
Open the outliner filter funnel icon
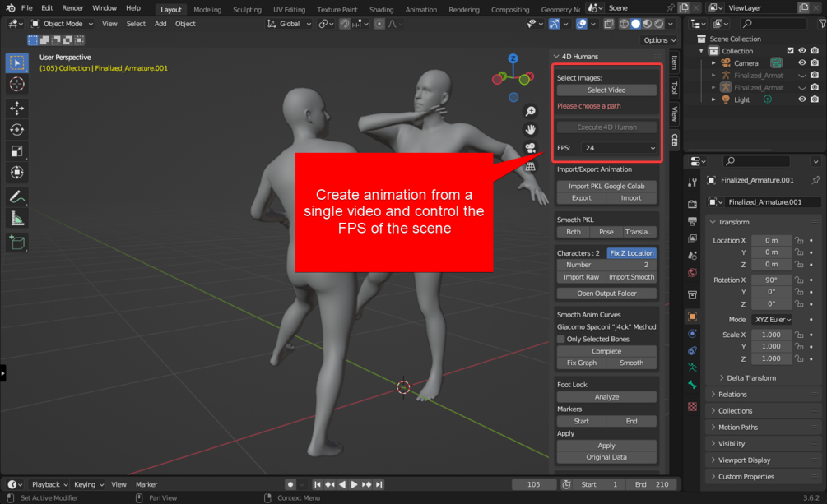pos(822,24)
